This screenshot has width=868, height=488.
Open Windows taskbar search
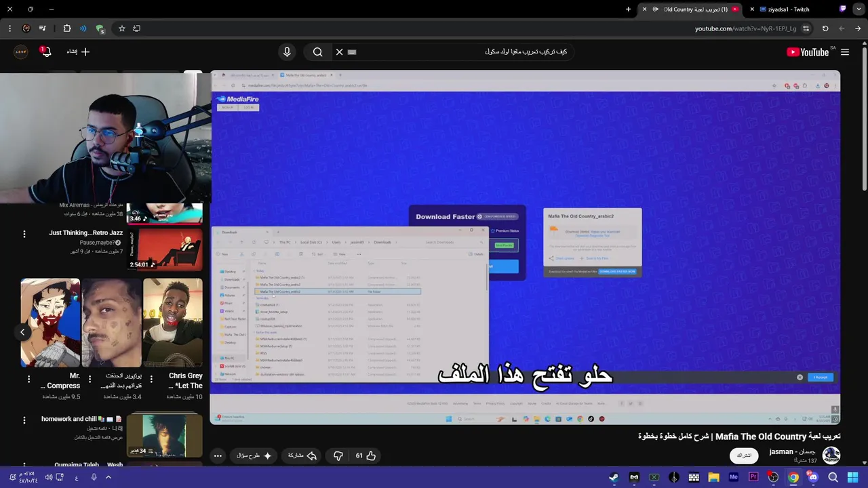click(833, 477)
